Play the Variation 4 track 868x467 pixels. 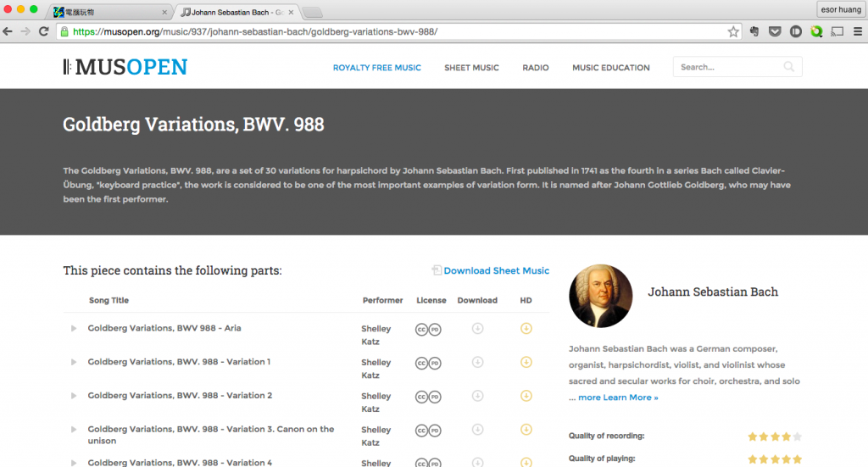[x=74, y=463]
